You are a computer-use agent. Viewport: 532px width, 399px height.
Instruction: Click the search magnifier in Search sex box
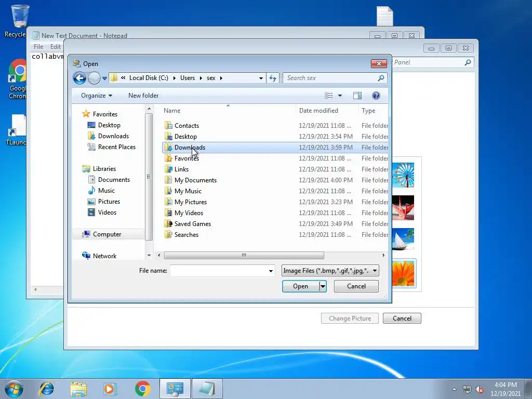tap(381, 78)
